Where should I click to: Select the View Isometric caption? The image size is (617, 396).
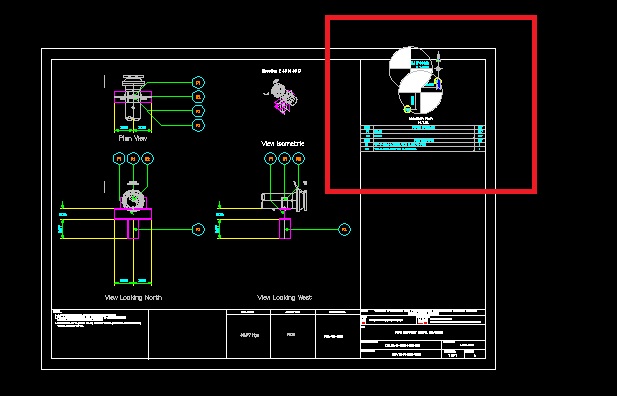pos(283,144)
